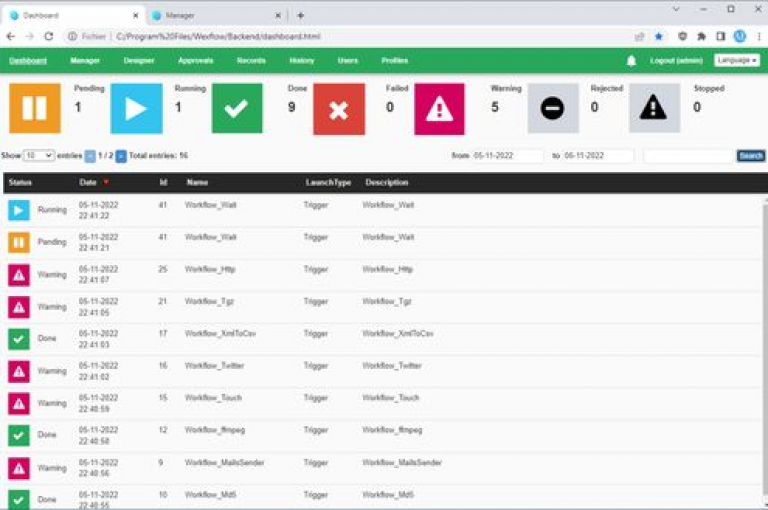Go to next page of entries
The height and width of the screenshot is (510, 768).
(x=121, y=156)
